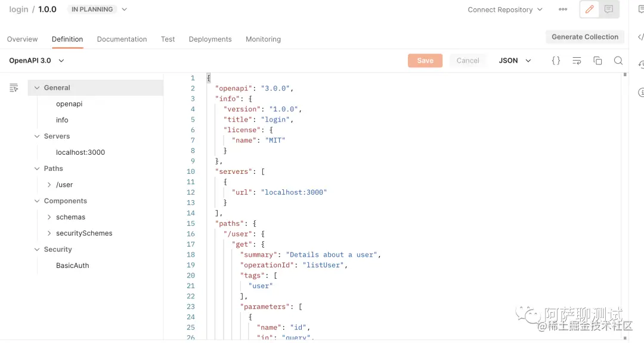Viewport: 644px width, 343px height.
Task: Go to the Test tab
Action: [x=168, y=39]
